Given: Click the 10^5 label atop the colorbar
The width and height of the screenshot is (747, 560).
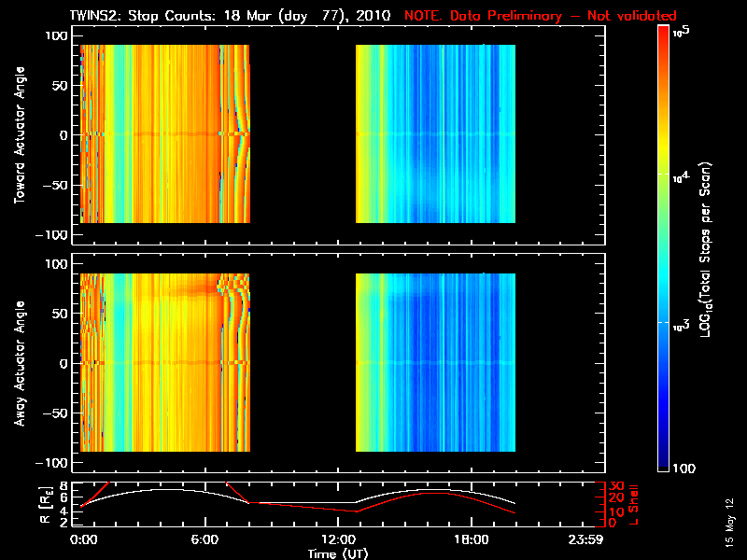Looking at the screenshot, I should click(x=681, y=32).
